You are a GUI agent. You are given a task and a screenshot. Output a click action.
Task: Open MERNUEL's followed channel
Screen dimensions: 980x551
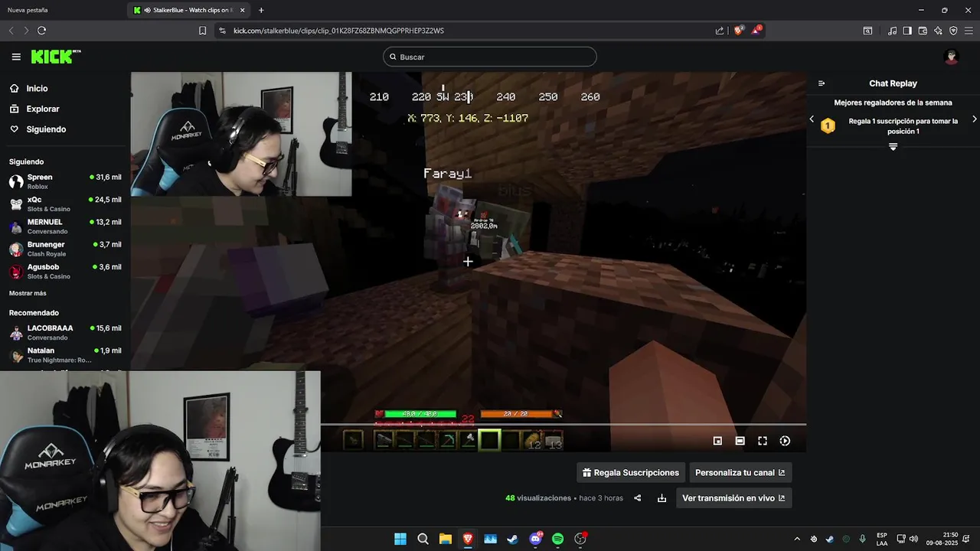pos(65,227)
